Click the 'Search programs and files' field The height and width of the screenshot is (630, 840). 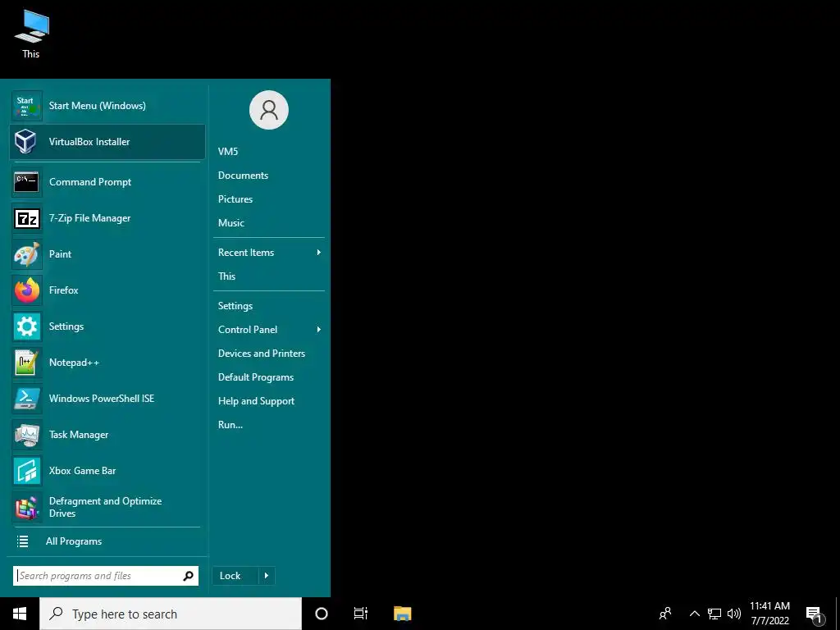coord(106,576)
